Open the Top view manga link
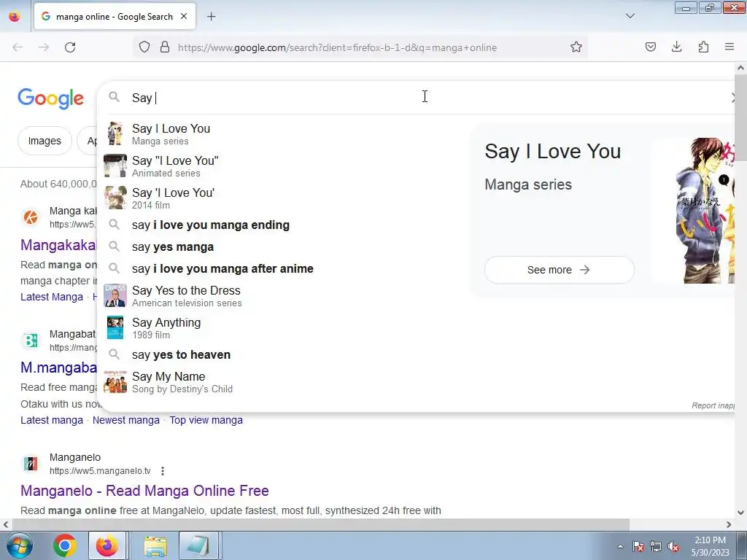This screenshot has height=560, width=747. click(206, 420)
